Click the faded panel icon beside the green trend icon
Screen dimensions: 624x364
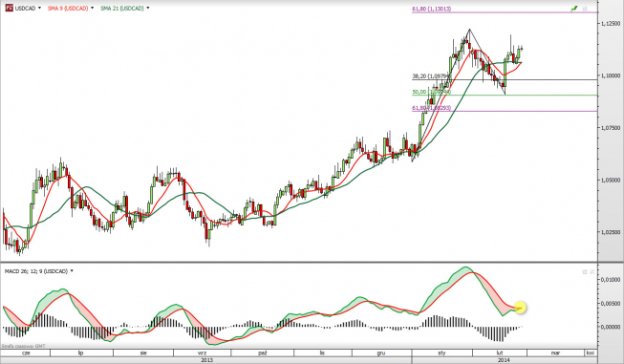[x=585, y=9]
